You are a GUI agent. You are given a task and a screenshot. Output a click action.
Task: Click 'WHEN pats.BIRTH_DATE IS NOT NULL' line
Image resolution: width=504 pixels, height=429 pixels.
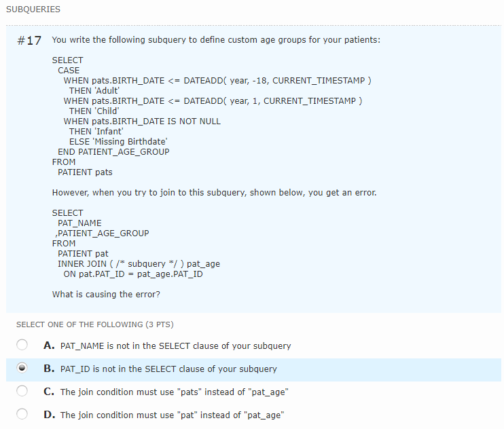(142, 122)
